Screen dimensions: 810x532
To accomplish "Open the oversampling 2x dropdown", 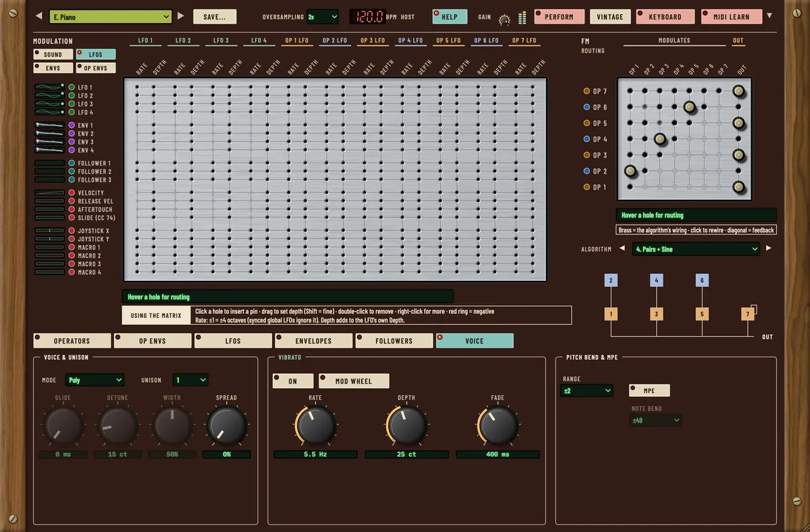I will click(323, 17).
